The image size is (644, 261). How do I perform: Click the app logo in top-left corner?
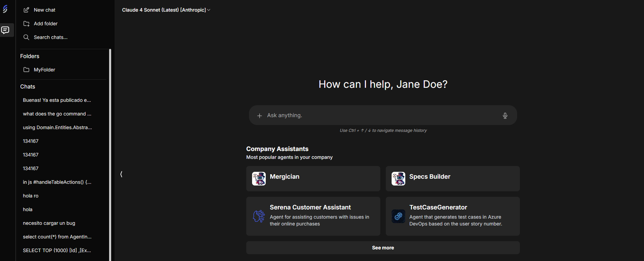tap(5, 9)
